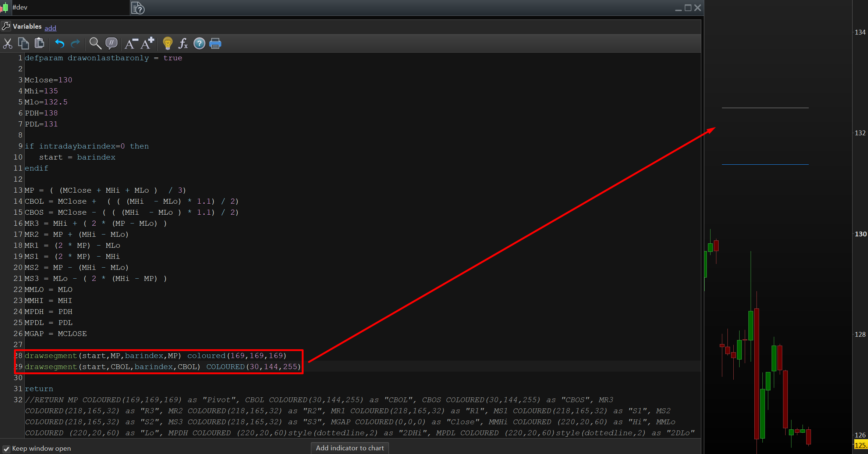Screen dimensions: 868x454
Task: Uncheck the Keep window open checkbox
Action: pos(6,449)
